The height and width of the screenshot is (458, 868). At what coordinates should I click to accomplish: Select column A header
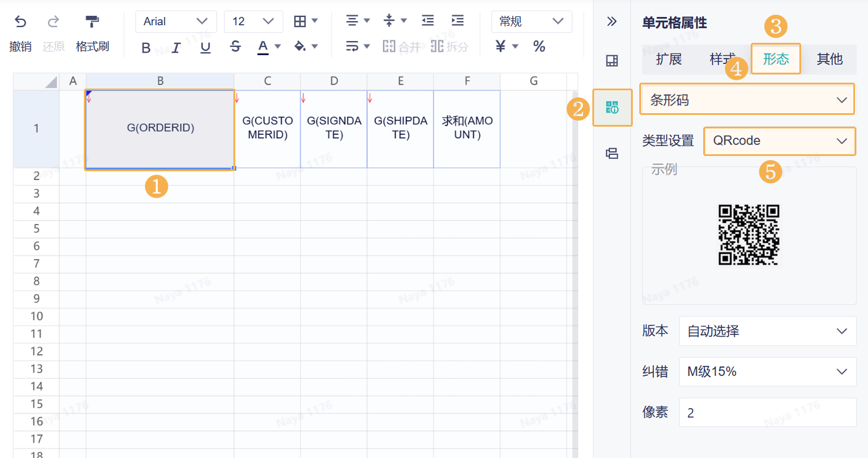click(73, 82)
